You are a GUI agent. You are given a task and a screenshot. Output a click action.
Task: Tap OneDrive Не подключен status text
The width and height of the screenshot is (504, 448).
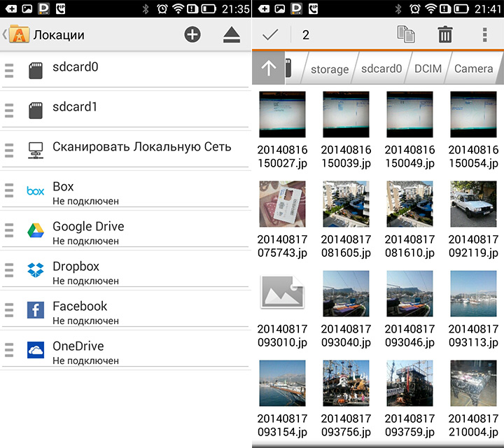(x=86, y=360)
